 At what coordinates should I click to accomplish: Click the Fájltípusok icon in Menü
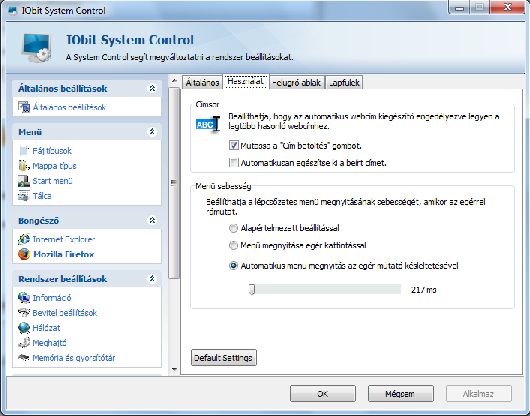(x=24, y=151)
